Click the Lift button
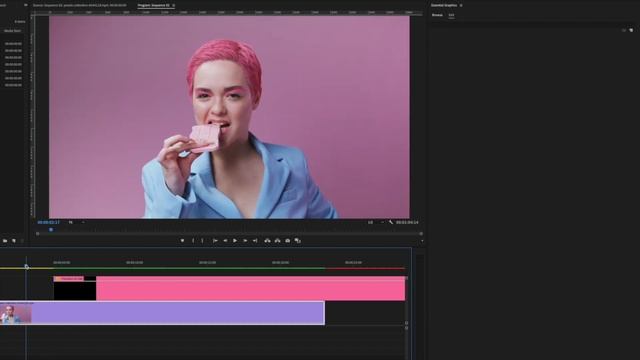Screen dimensions: 640x360 click(x=267, y=241)
